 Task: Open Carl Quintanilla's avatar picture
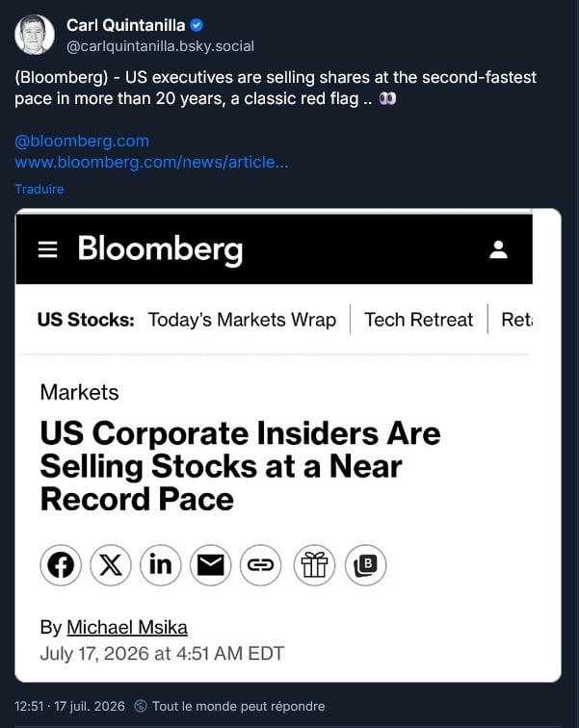point(35,35)
